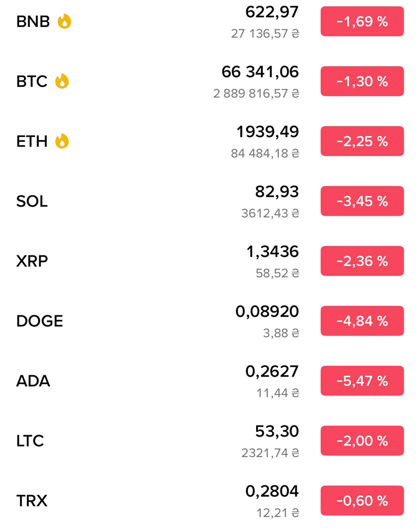Click the -1,30 % change badge

pos(362,81)
